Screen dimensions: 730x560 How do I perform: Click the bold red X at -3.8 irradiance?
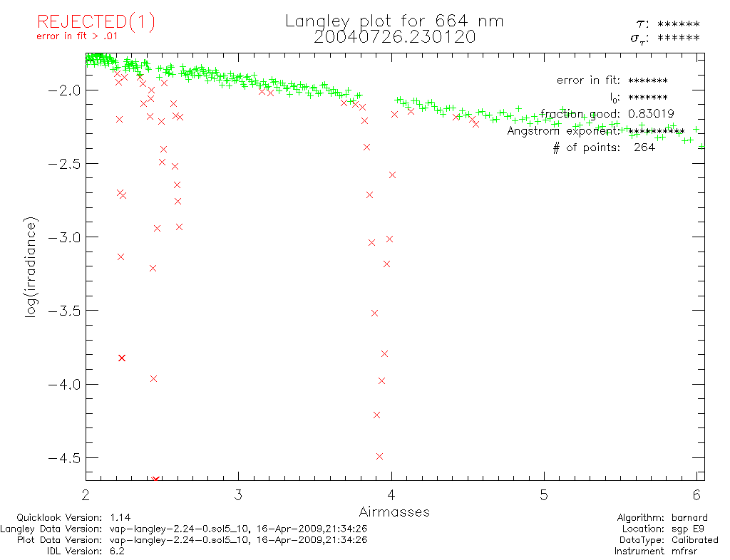122,358
